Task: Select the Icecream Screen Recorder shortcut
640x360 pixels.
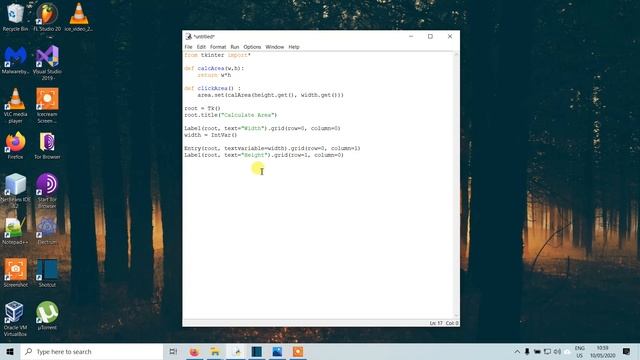Action: pyautogui.click(x=47, y=106)
